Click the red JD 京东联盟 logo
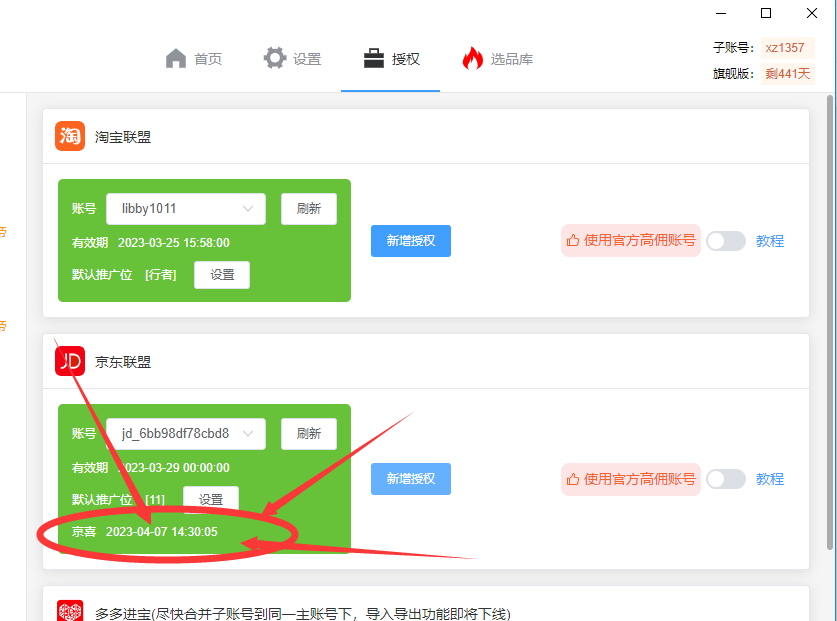Screen dimensions: 837x621 [x=70, y=361]
